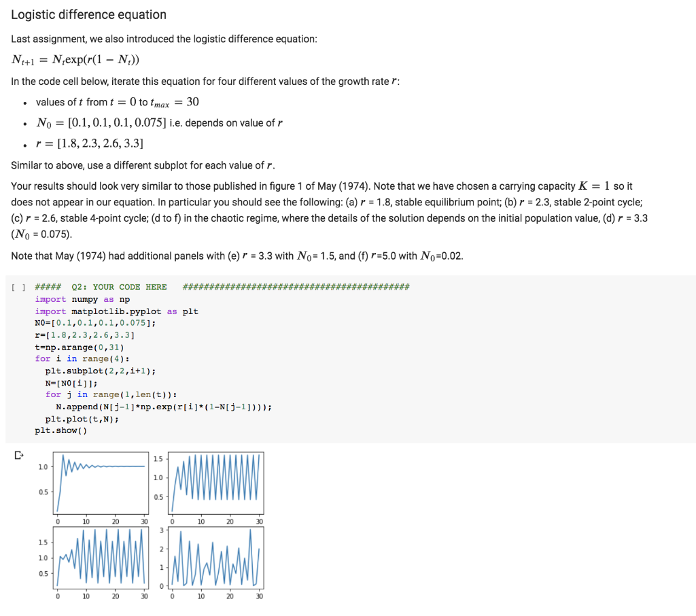Select the top-right 2-point cycle plot

click(x=216, y=483)
